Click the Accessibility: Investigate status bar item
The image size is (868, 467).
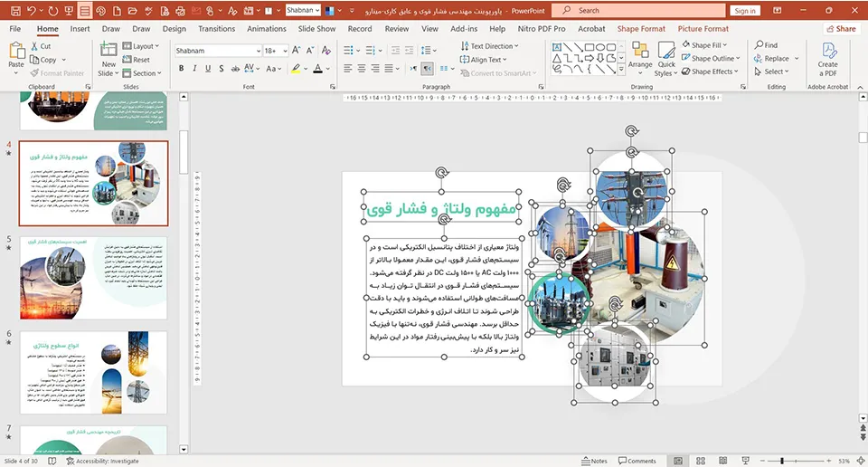(x=102, y=461)
